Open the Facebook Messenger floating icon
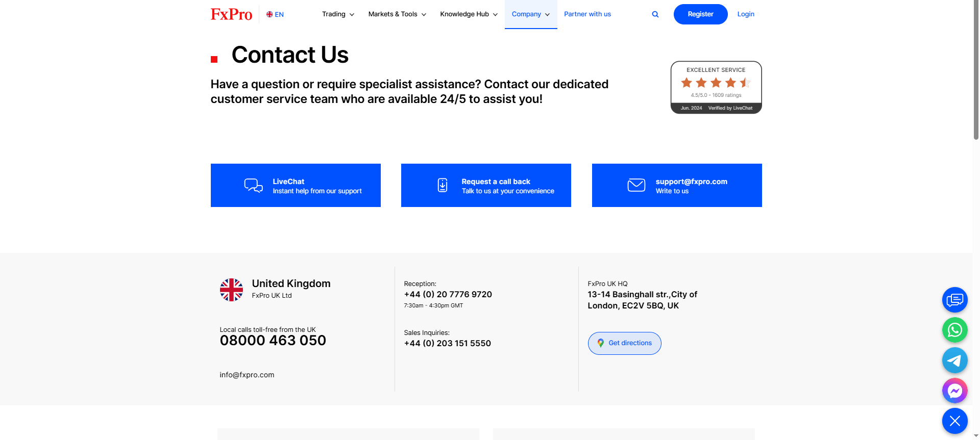The width and height of the screenshot is (980, 440). tap(954, 391)
